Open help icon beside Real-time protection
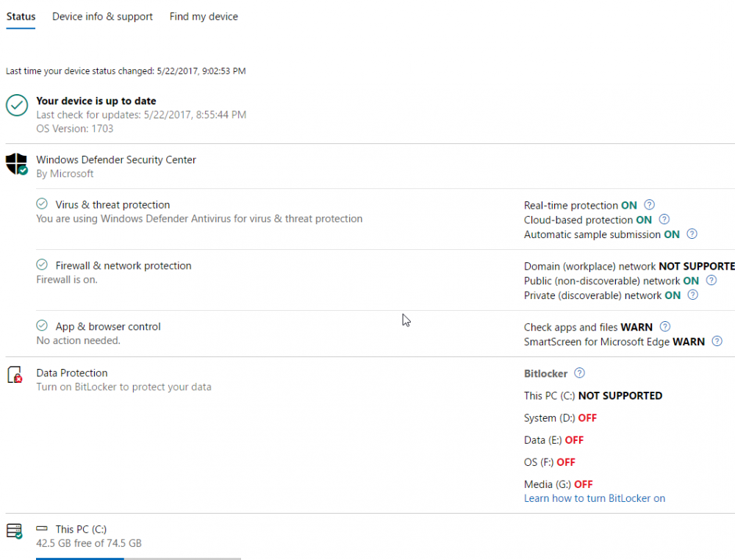The width and height of the screenshot is (735, 560). click(x=649, y=206)
